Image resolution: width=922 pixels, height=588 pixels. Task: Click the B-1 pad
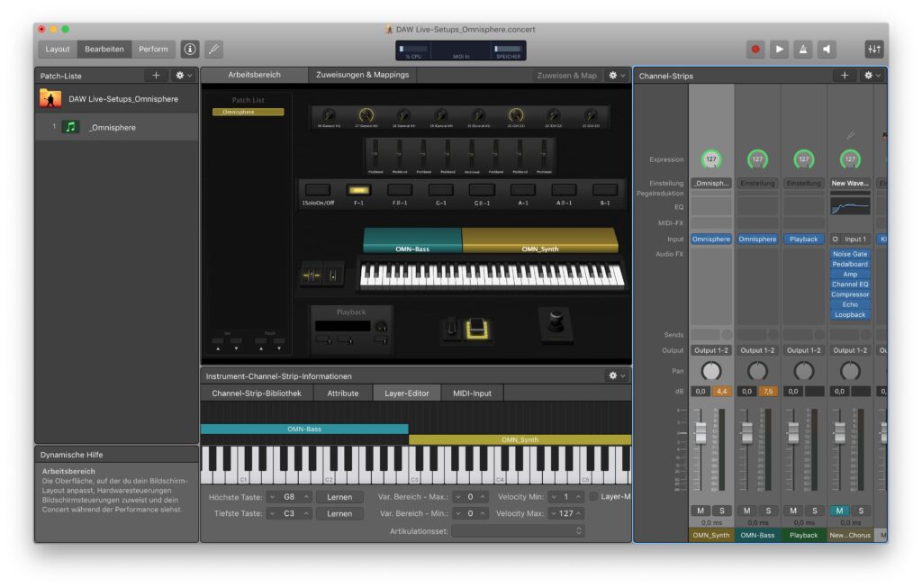point(604,190)
